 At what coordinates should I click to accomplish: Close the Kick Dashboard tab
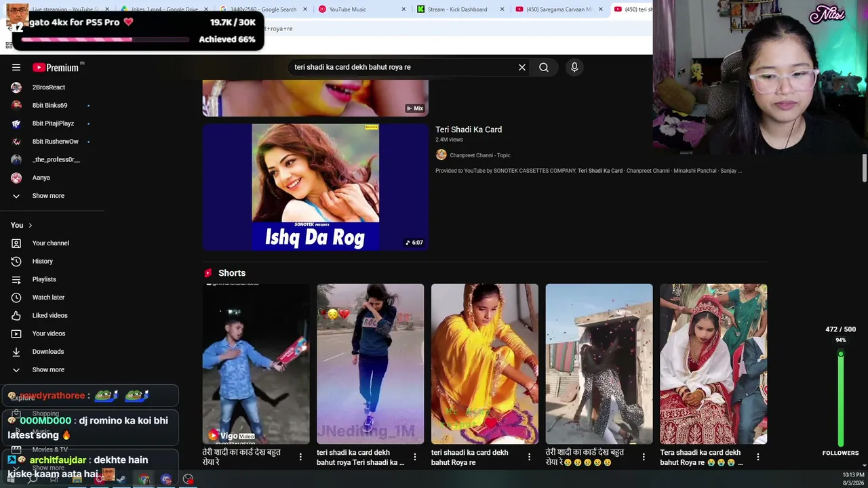point(502,9)
